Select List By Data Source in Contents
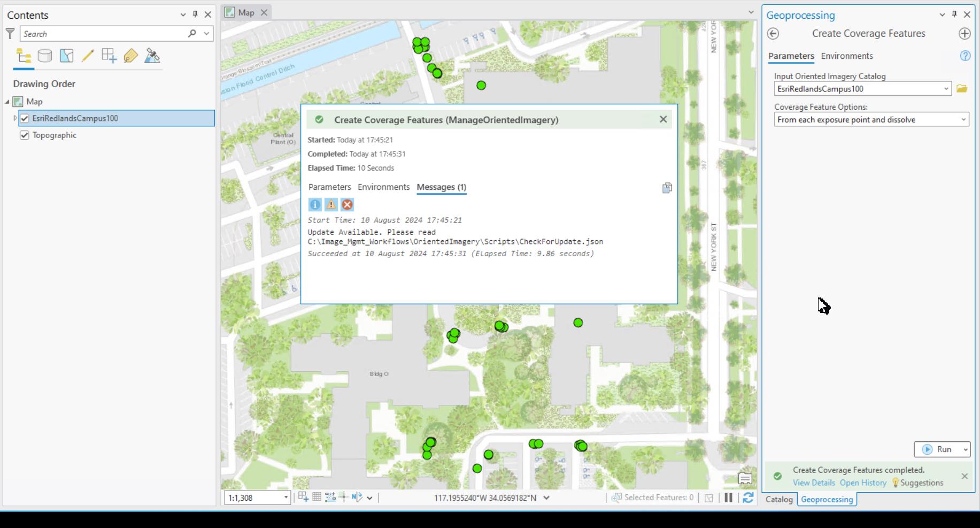The image size is (980, 528). (x=45, y=56)
